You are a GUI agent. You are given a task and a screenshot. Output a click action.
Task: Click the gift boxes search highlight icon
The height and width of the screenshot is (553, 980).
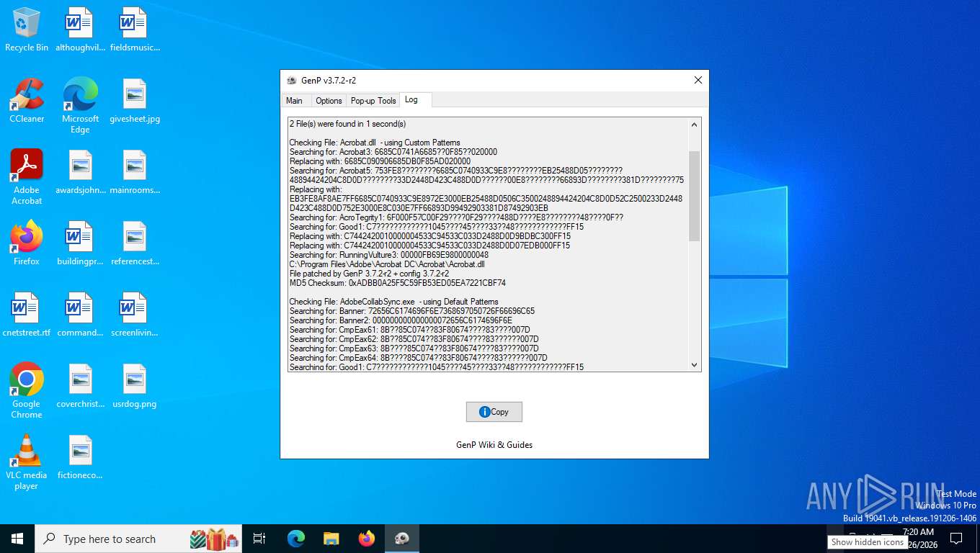[215, 539]
